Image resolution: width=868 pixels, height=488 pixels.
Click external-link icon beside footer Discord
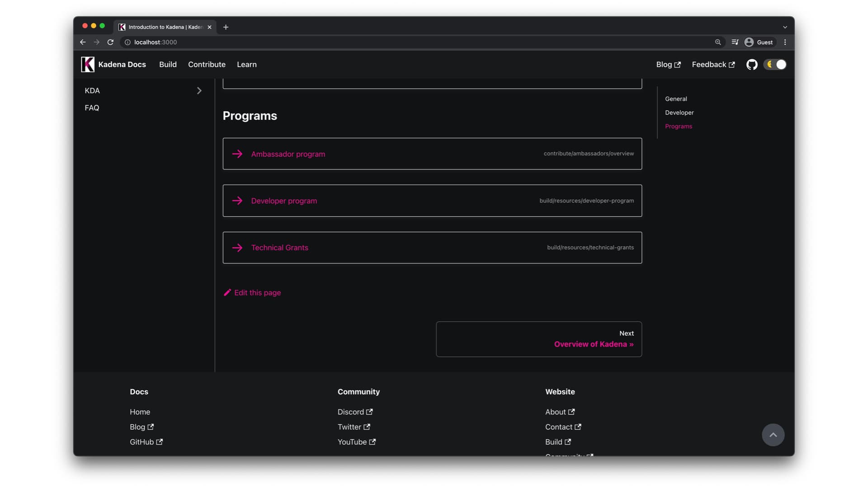click(369, 412)
